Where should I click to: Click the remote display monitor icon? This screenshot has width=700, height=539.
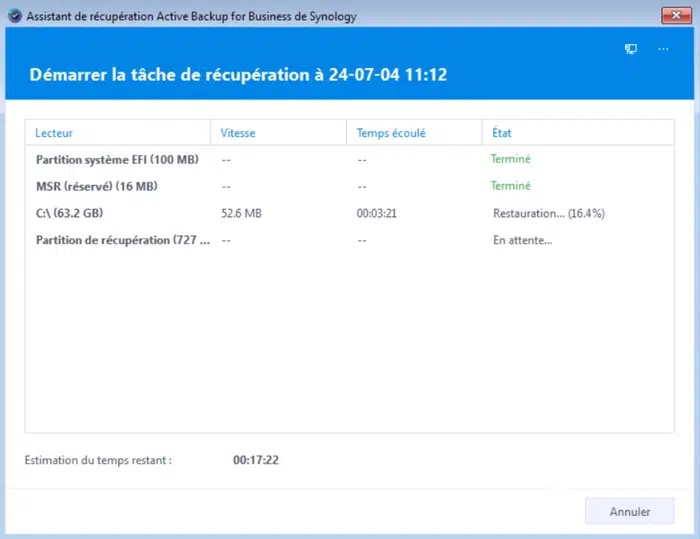(x=631, y=49)
